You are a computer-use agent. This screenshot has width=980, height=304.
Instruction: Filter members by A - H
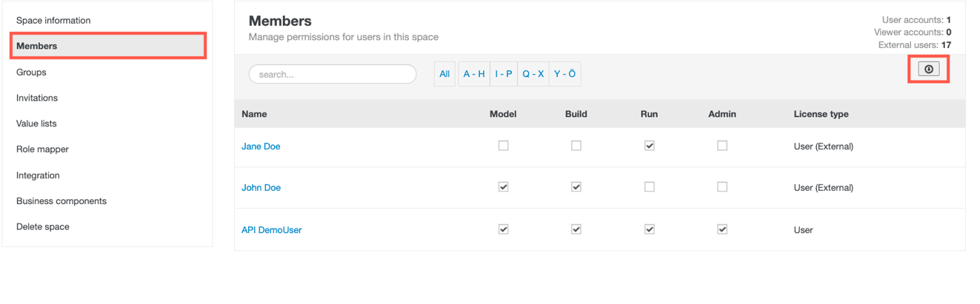click(474, 74)
